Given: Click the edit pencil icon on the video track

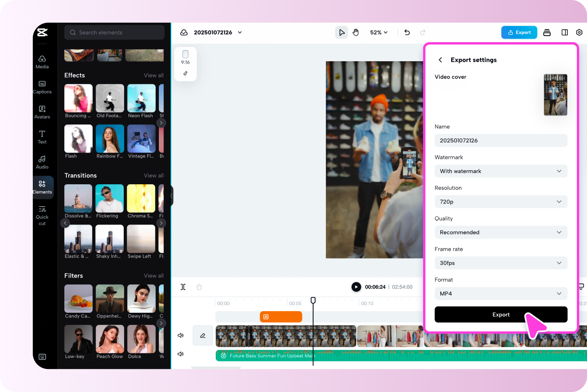Looking at the screenshot, I should (203, 335).
